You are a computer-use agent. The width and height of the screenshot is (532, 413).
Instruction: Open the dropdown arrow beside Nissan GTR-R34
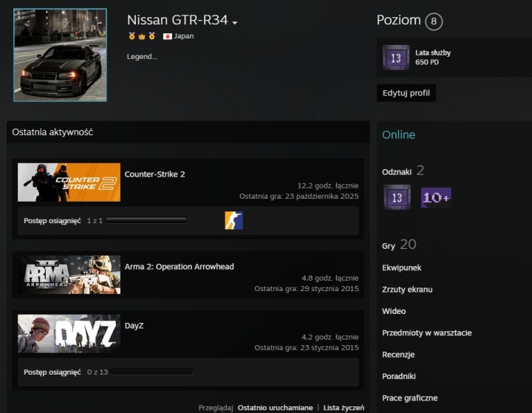tap(235, 23)
